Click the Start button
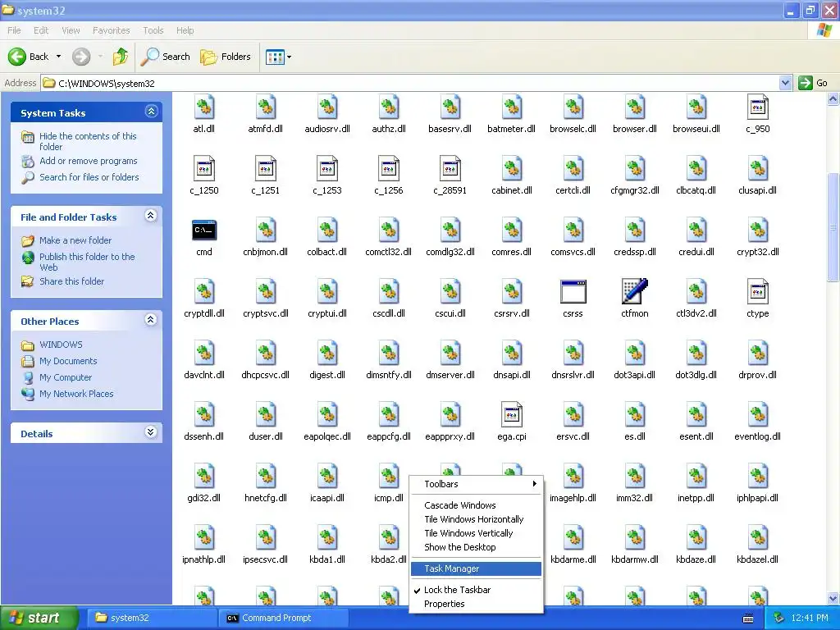 pyautogui.click(x=39, y=618)
